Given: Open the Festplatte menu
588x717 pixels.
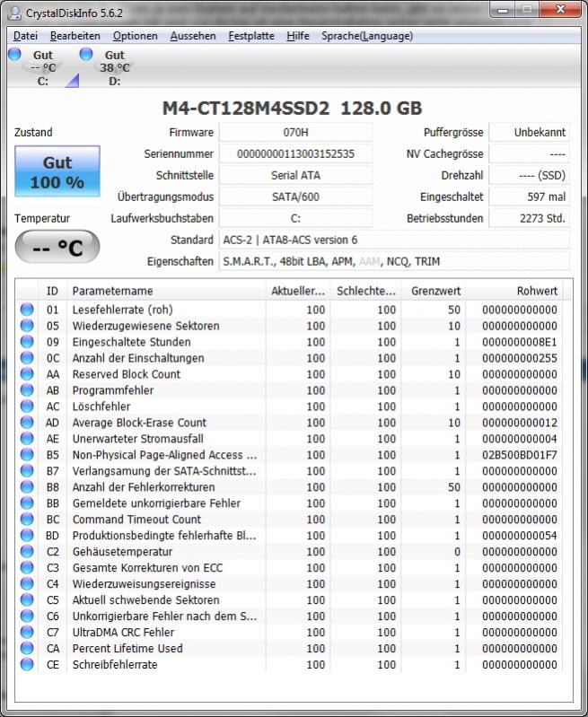Looking at the screenshot, I should (x=251, y=36).
